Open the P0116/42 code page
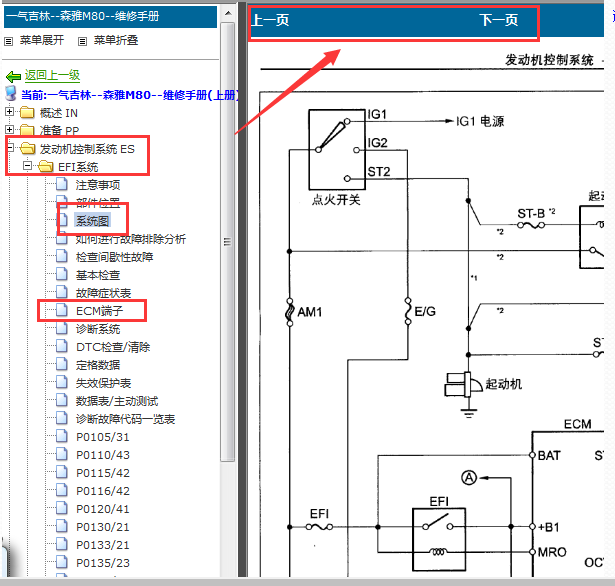 [103, 491]
